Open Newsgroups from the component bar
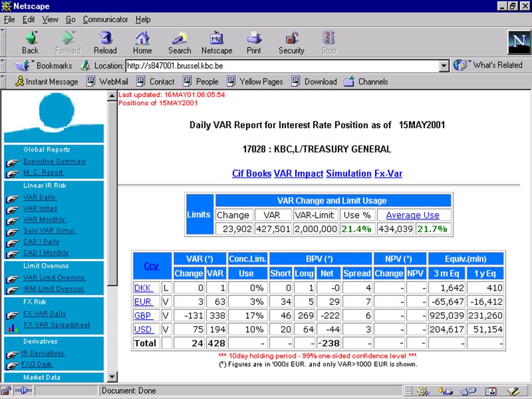532x399 pixels. tap(469, 391)
